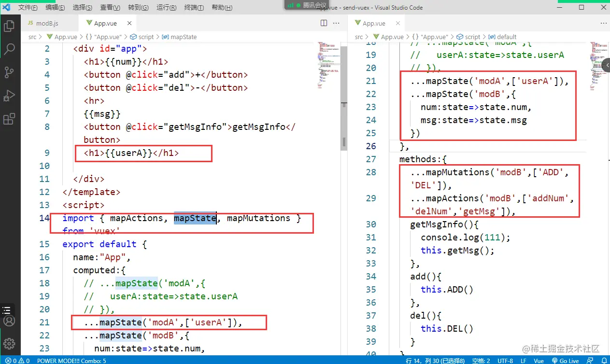Open the 转到(G) menu
This screenshot has height=364, width=610.
pyautogui.click(x=139, y=8)
